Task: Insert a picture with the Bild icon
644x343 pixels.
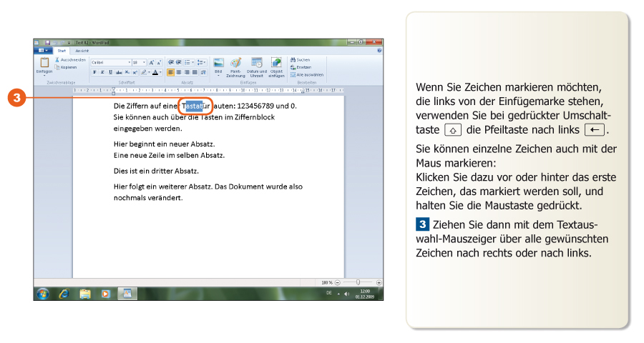Action: coord(219,64)
